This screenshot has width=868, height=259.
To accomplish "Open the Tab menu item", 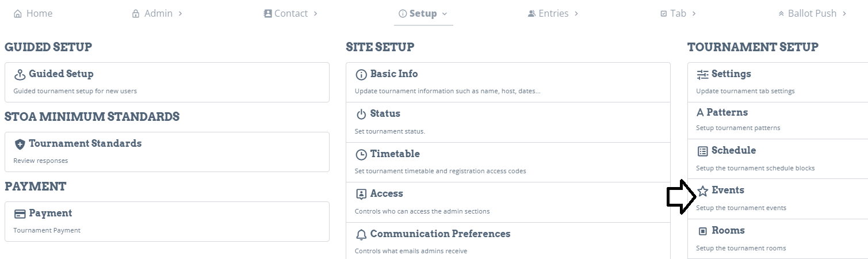I will (x=678, y=13).
